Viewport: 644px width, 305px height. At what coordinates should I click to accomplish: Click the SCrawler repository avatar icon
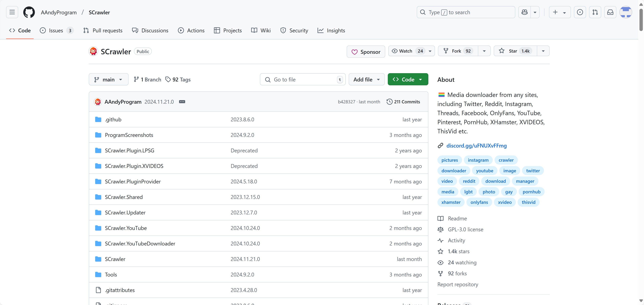point(93,51)
